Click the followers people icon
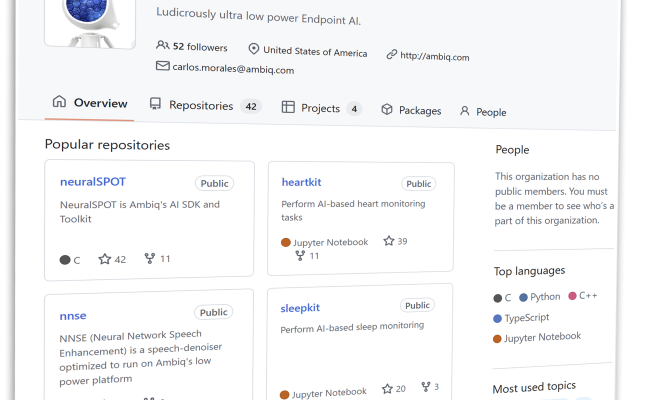The image size is (650, 400). coord(163,46)
